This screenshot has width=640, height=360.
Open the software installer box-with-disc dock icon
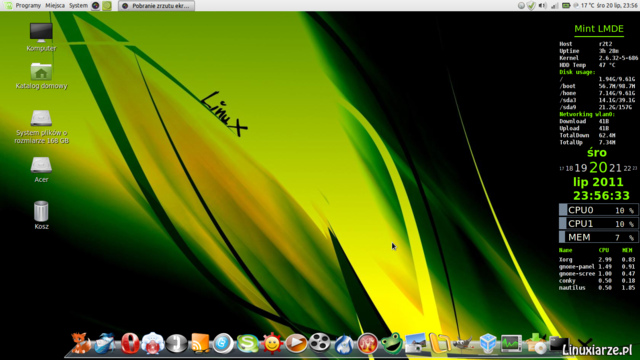point(536,343)
